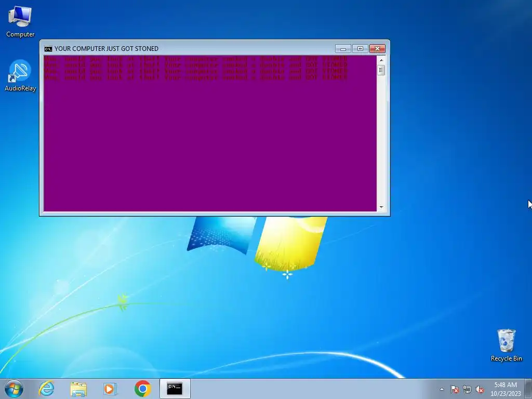Launch Internet Explorer from the taskbar

click(x=46, y=389)
